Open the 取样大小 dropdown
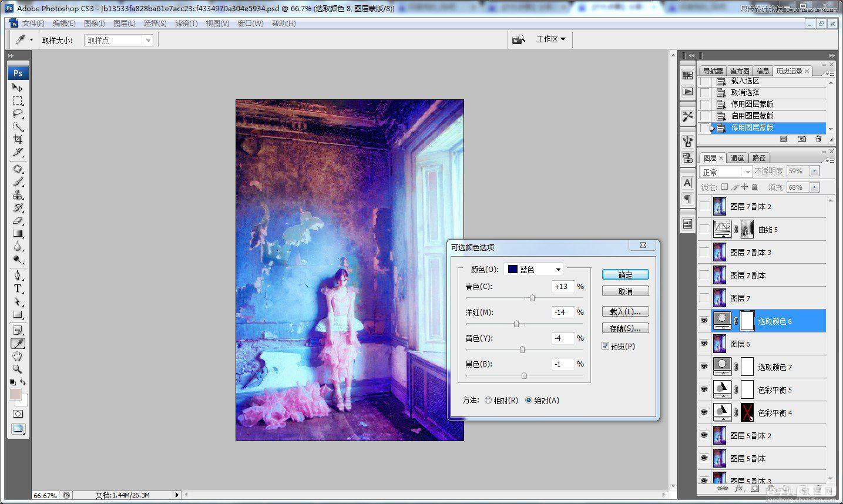Image resolution: width=843 pixels, height=504 pixels. 119,41
